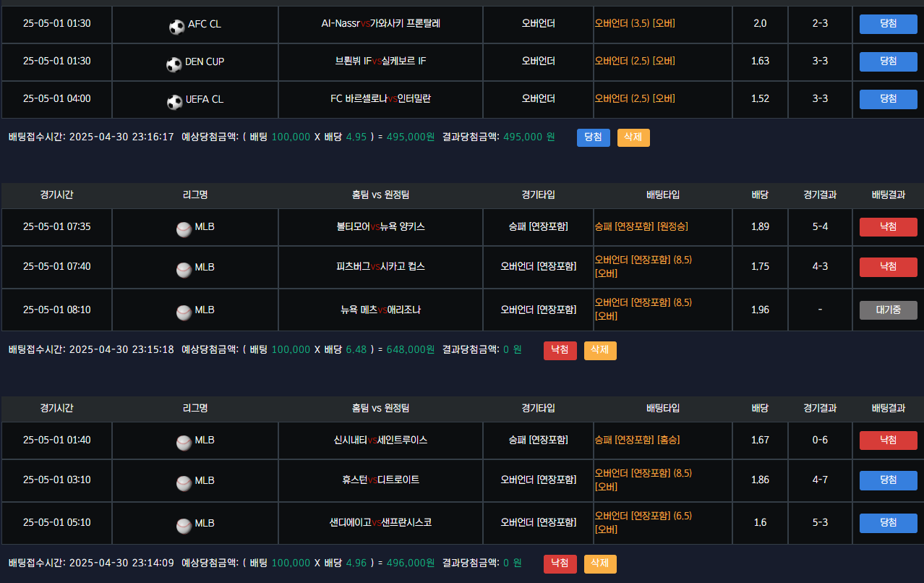Click the soccer ball icon beside AFC CL
The height and width of the screenshot is (583, 924).
176,27
